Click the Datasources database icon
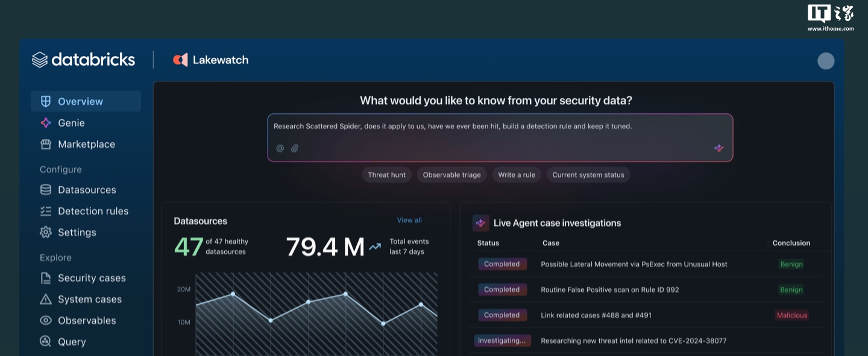 pos(46,189)
